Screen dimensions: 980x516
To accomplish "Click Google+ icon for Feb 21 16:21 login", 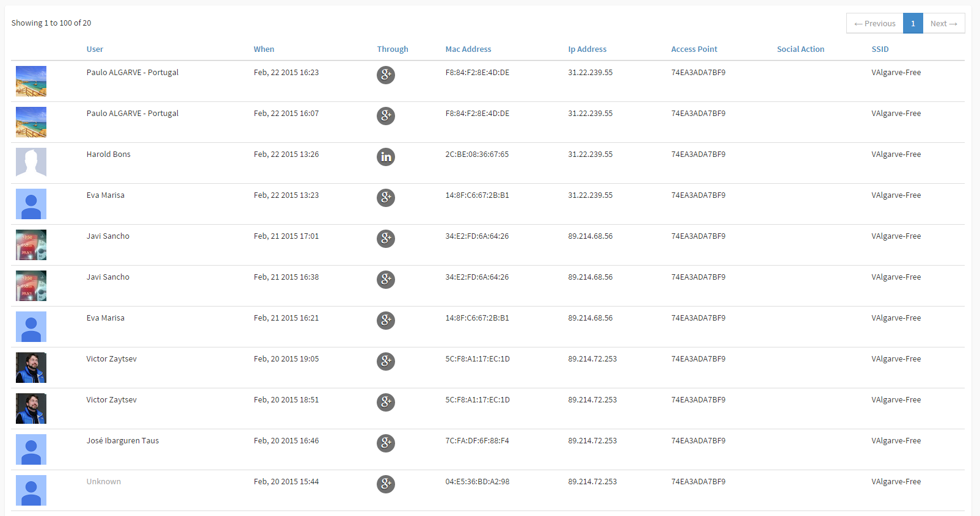I will 386,321.
